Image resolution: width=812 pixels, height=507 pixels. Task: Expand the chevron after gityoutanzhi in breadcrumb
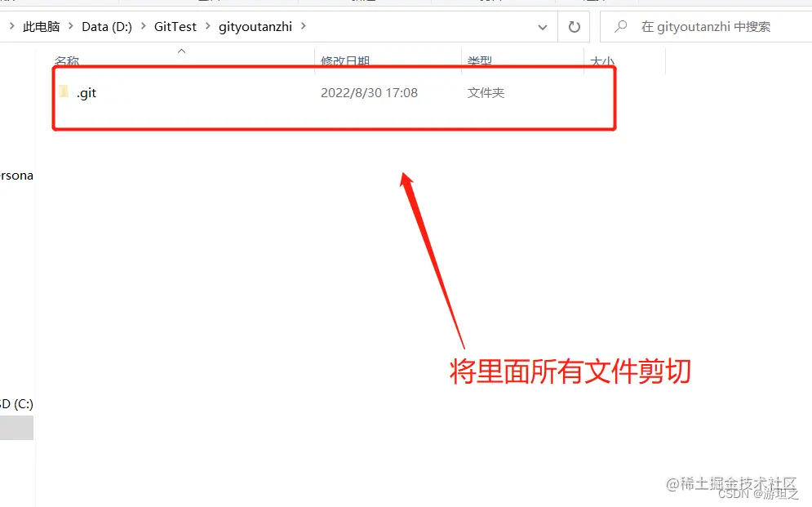(x=303, y=26)
